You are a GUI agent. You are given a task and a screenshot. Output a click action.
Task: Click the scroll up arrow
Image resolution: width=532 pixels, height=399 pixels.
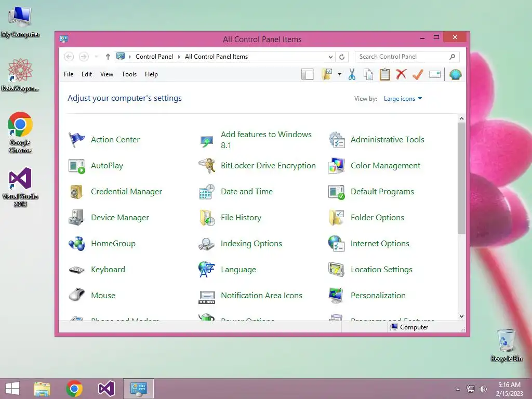click(461, 119)
